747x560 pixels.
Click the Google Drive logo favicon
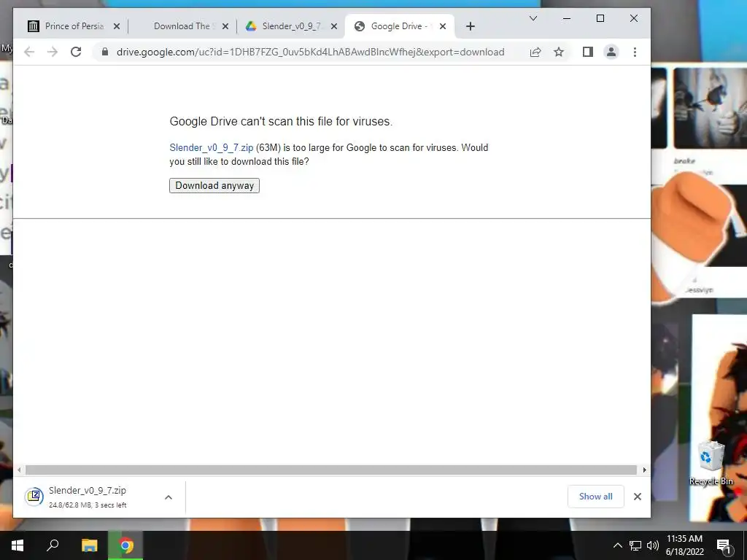tap(251, 26)
